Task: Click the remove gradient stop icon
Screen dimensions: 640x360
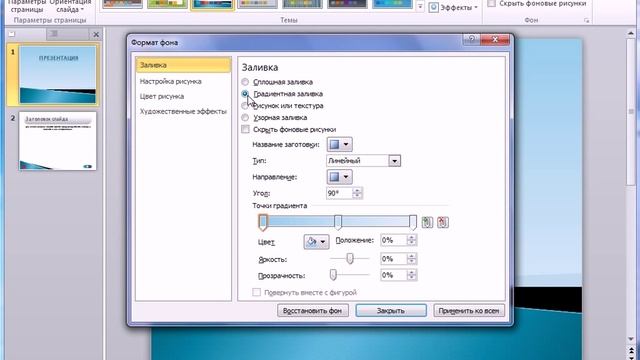Action: pyautogui.click(x=443, y=222)
